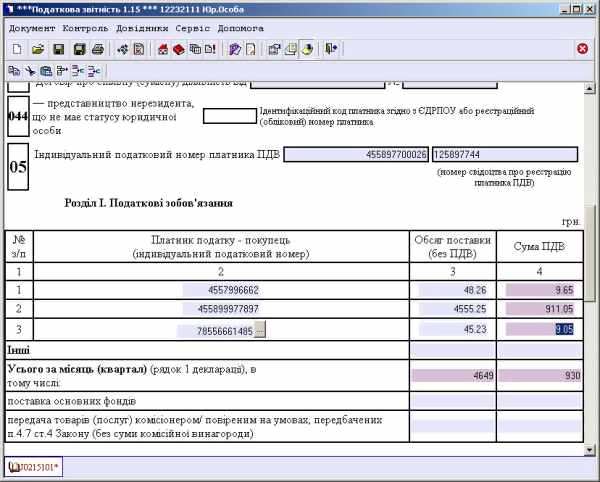Click the properties window icon in toolbar
Screen dimensions: 600x482
tap(274, 49)
